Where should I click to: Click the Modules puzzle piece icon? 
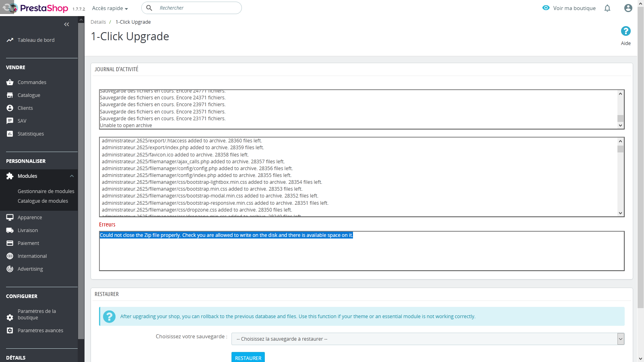click(x=10, y=176)
